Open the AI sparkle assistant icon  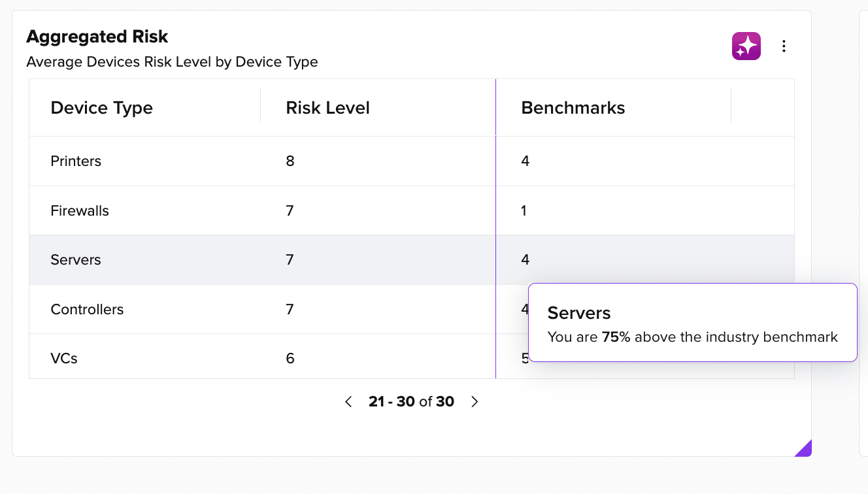tap(746, 46)
